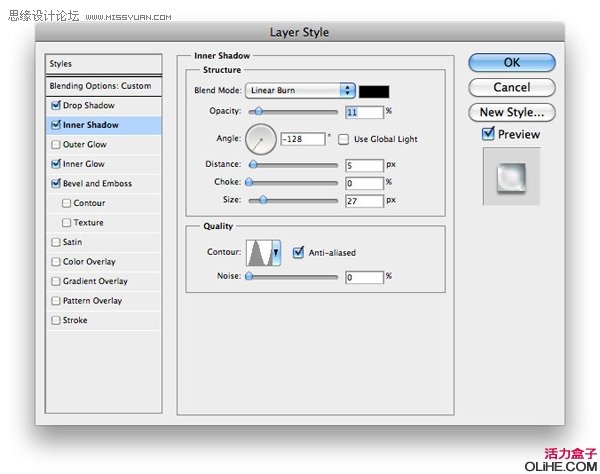Enable the Gradient Overlay checkbox
The image size is (600, 474).
coord(56,281)
